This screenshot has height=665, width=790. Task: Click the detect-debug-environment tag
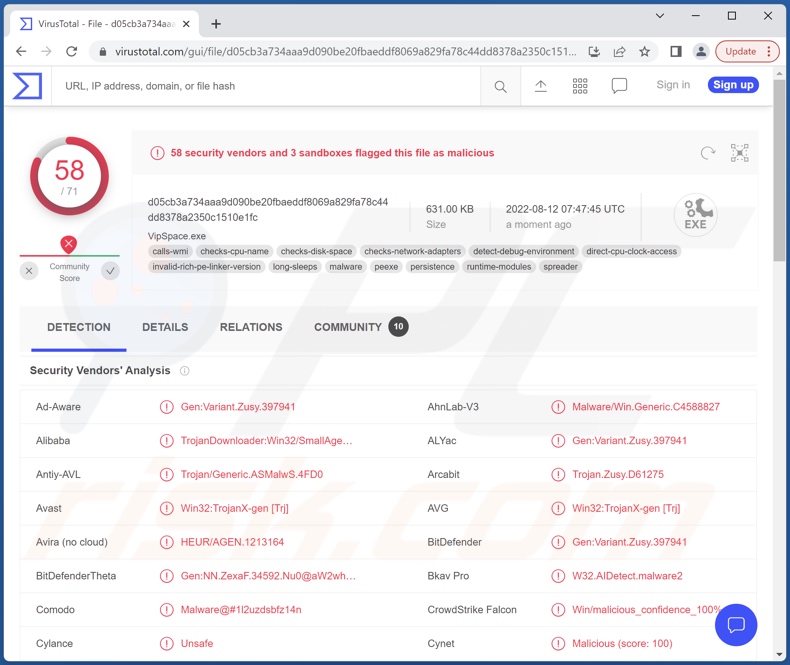click(523, 251)
